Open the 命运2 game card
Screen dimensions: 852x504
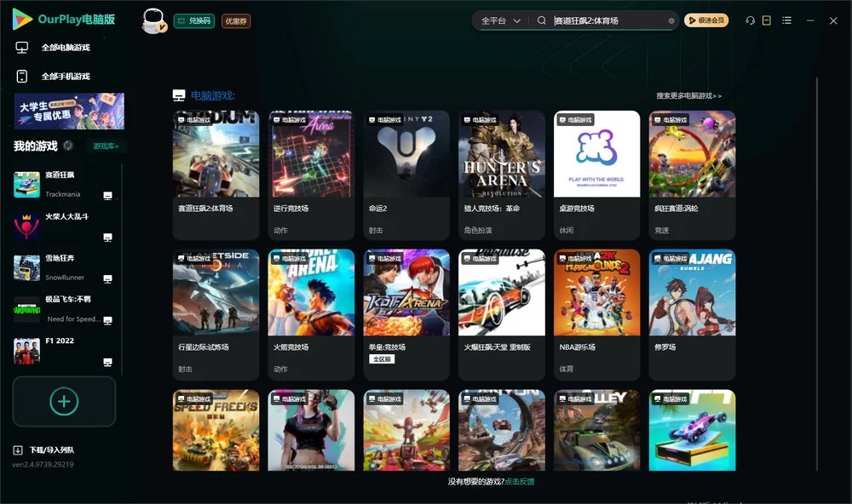pos(406,175)
